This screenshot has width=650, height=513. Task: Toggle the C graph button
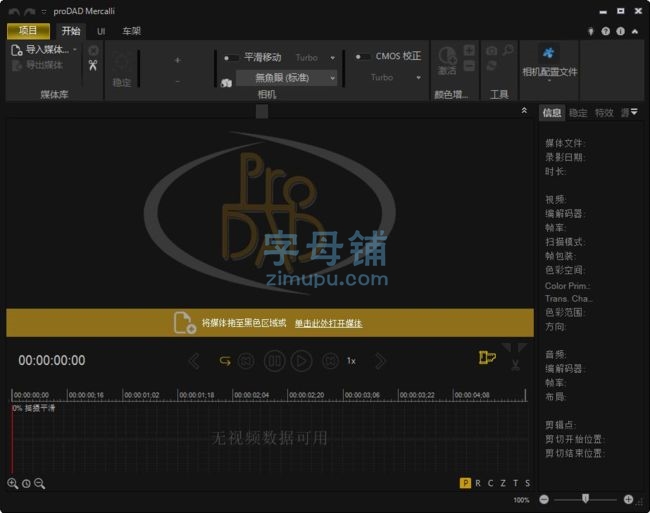point(490,483)
